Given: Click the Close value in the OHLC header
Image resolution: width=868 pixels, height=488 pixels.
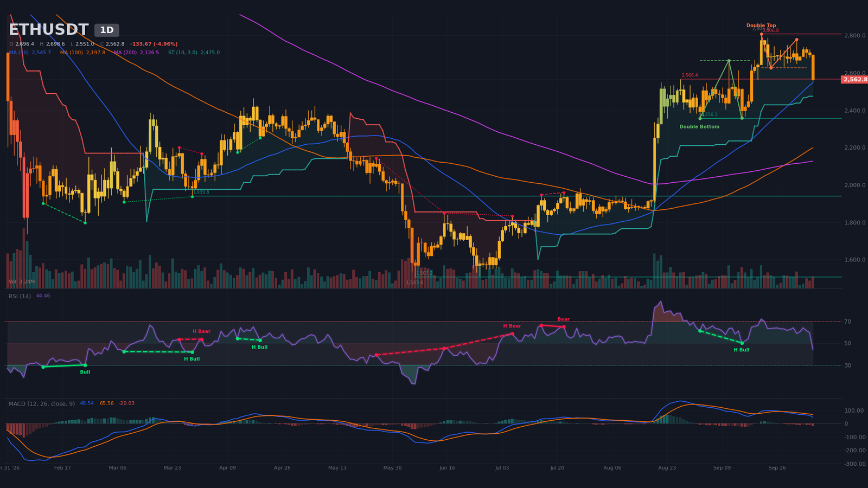Looking at the screenshot, I should (115, 44).
